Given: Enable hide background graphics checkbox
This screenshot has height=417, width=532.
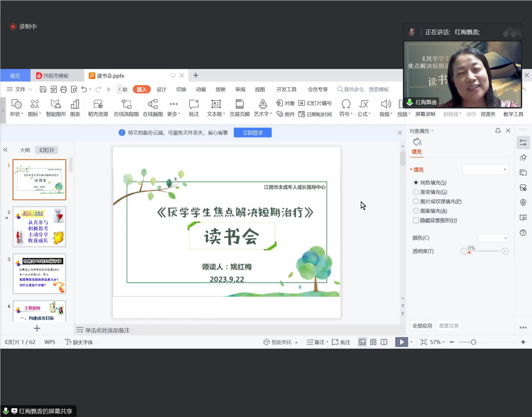Looking at the screenshot, I should 416,220.
